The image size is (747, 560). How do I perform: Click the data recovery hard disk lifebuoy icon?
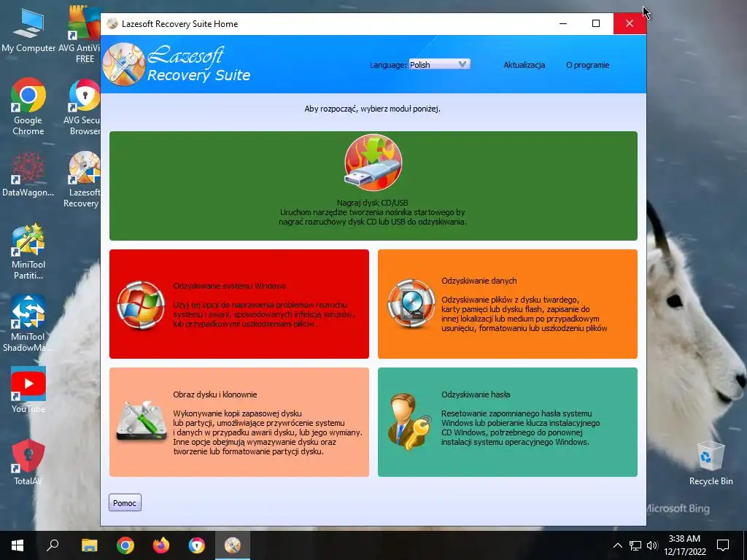coord(411,304)
